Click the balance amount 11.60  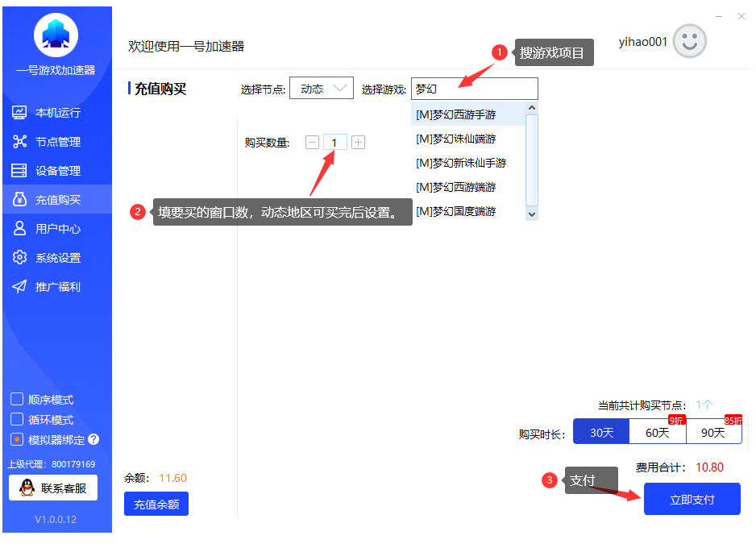[172, 478]
